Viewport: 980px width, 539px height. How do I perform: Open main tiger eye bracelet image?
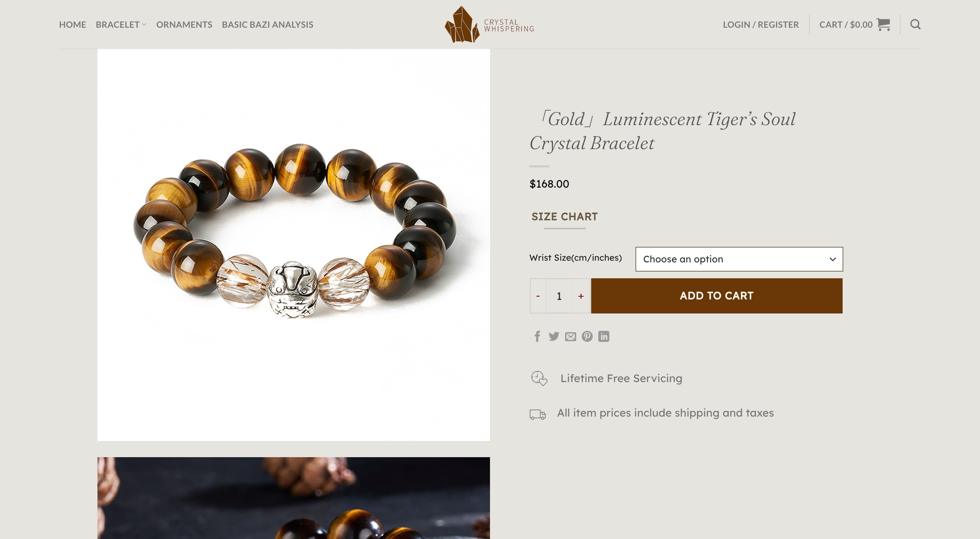tap(293, 245)
